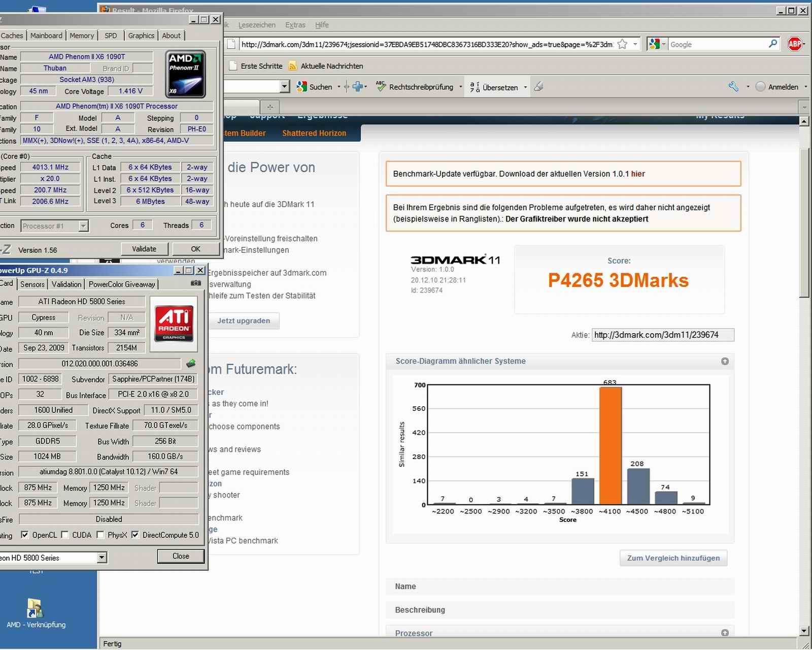Viewport: 812px width, 650px height.
Task: Click the ATI Radeon logo in GPU-Z
Action: [174, 323]
